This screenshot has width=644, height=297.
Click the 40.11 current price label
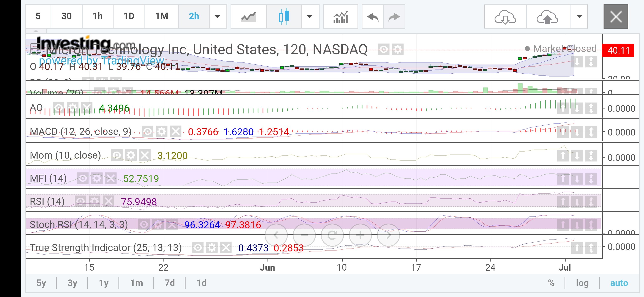[618, 51]
